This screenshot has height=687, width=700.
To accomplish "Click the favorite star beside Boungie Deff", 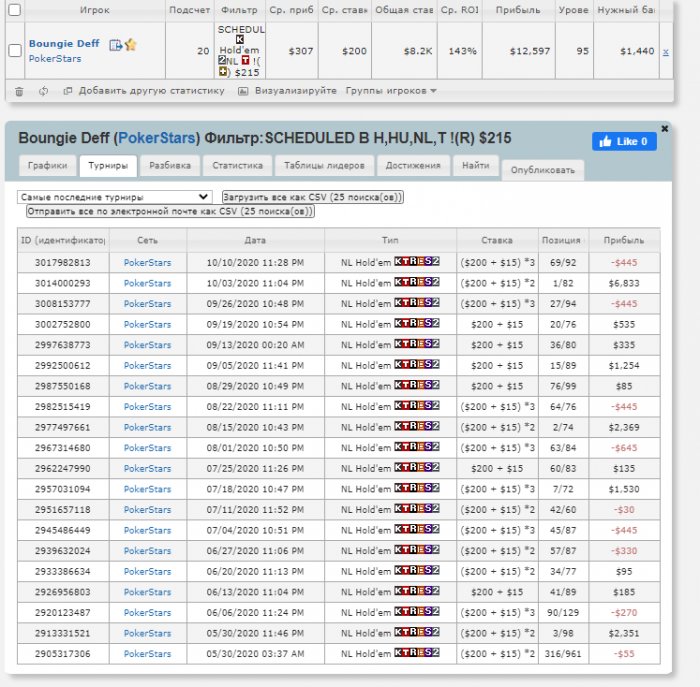I will click(x=130, y=45).
